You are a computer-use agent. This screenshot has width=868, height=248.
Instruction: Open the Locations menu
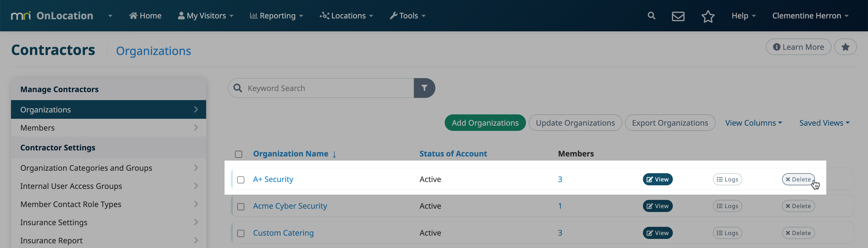[346, 15]
